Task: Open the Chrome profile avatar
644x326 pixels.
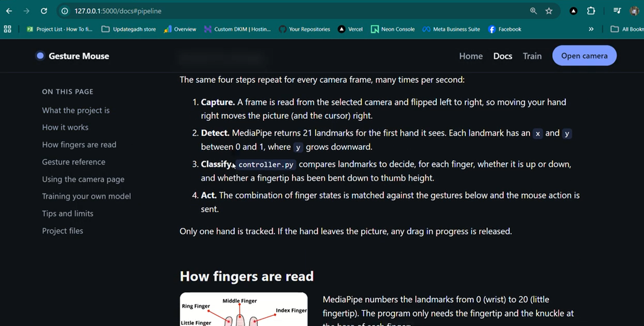Action: pyautogui.click(x=634, y=11)
